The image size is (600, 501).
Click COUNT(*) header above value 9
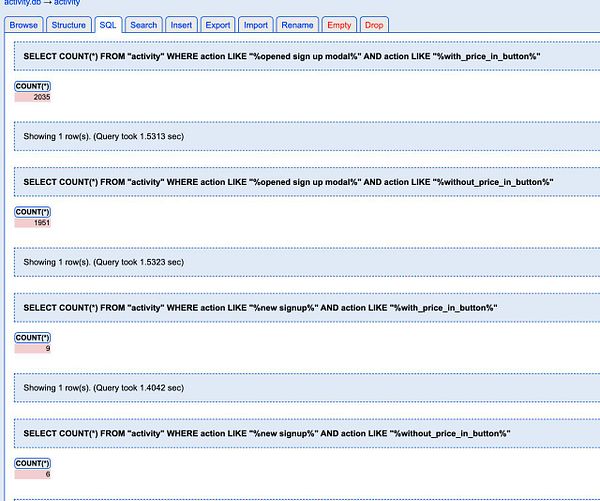pos(33,338)
